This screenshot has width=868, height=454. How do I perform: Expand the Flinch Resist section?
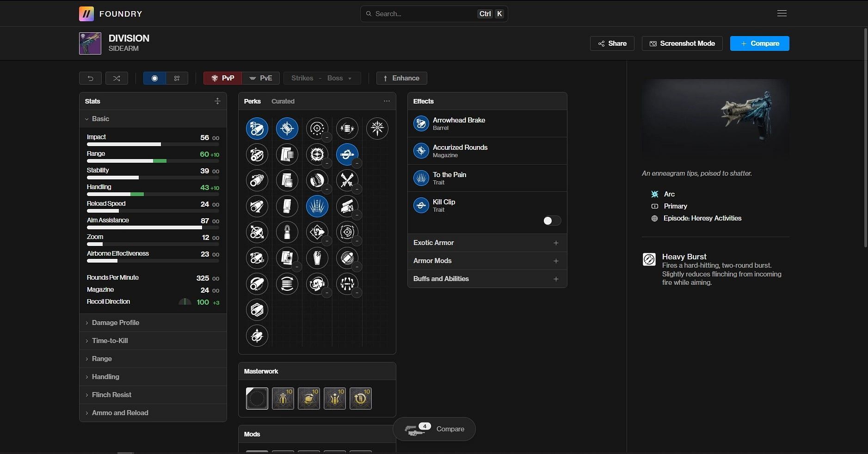(x=153, y=395)
